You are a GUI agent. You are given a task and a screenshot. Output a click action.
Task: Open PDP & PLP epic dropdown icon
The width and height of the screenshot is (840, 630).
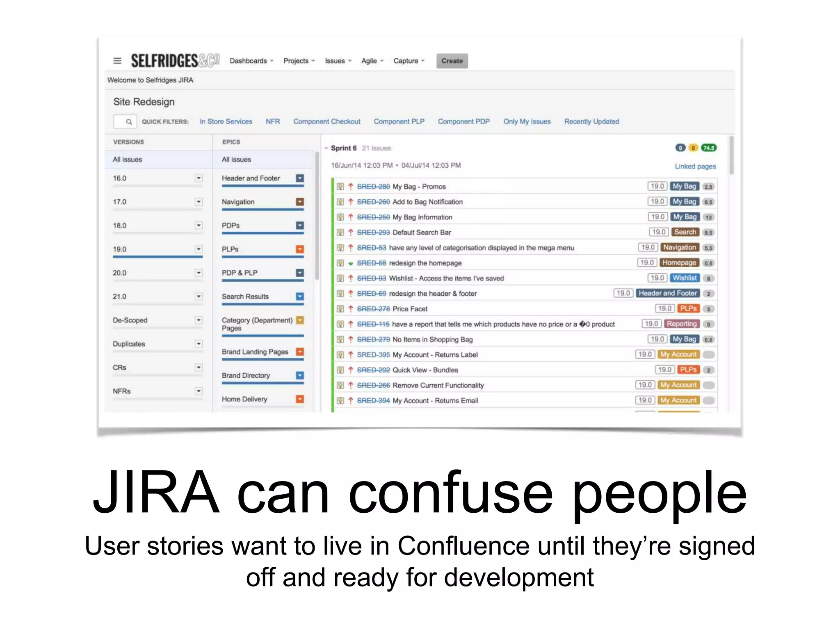(300, 273)
